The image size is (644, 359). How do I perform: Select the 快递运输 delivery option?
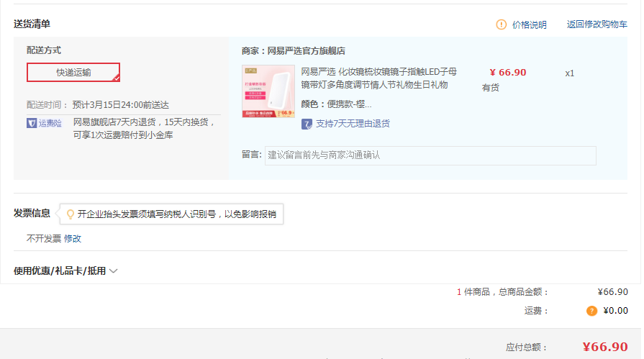tap(73, 72)
